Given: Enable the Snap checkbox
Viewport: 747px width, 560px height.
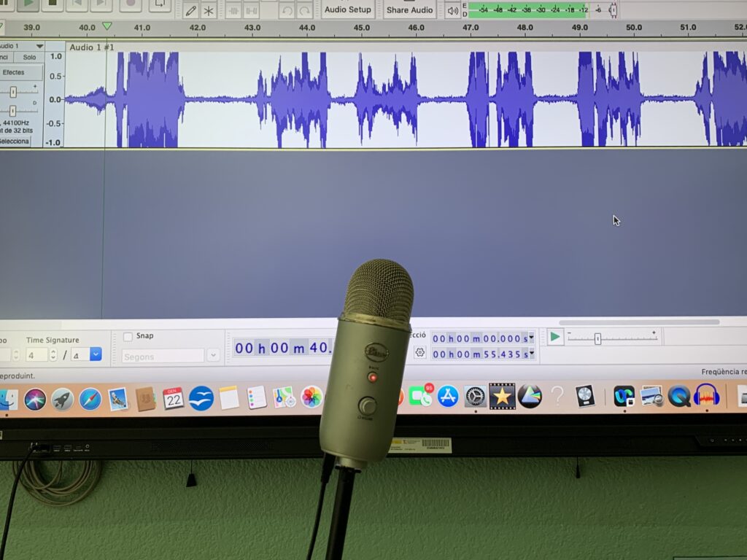Looking at the screenshot, I should click(128, 336).
